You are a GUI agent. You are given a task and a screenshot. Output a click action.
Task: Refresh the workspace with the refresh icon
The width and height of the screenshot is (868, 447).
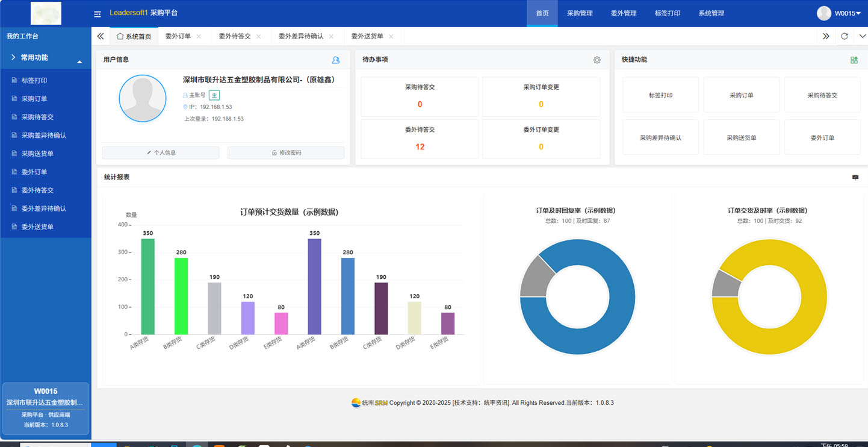(x=845, y=36)
